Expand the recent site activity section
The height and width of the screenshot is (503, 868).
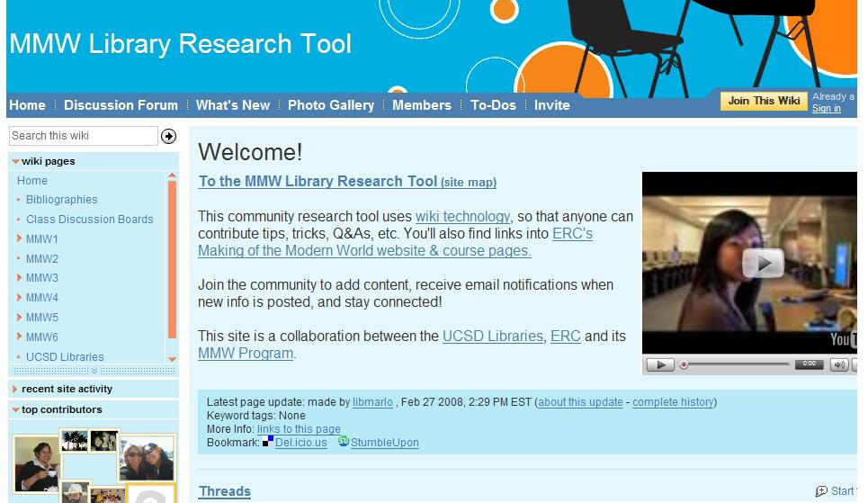click(x=15, y=389)
